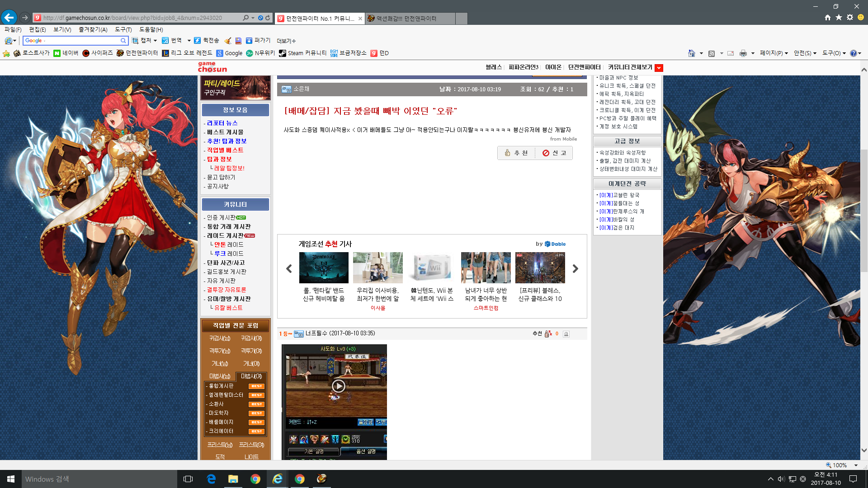This screenshot has height=488, width=868.
Task: Open the 보기(V) menu
Action: click(x=62, y=29)
